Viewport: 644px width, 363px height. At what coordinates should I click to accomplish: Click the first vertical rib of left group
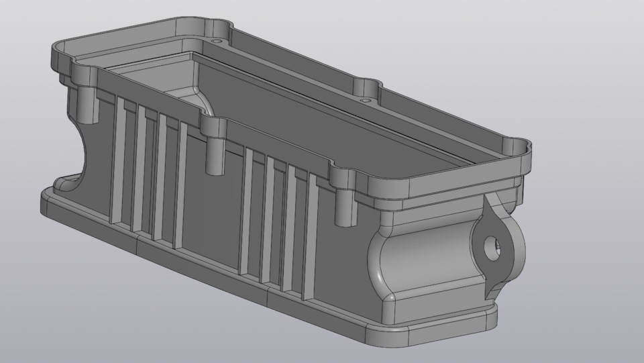pos(117,160)
